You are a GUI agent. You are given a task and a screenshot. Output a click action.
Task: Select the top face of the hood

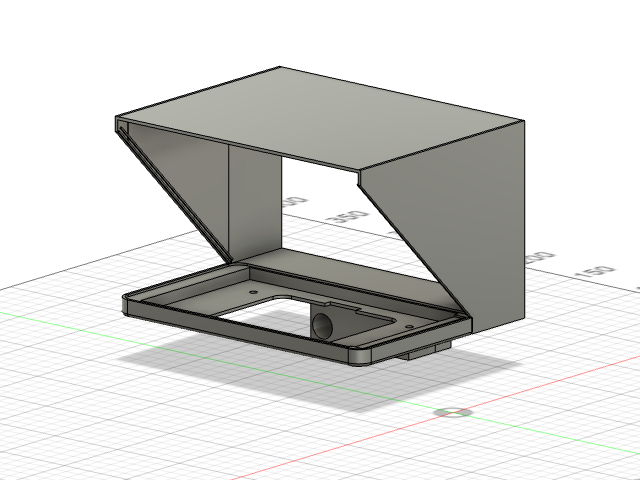320,115
